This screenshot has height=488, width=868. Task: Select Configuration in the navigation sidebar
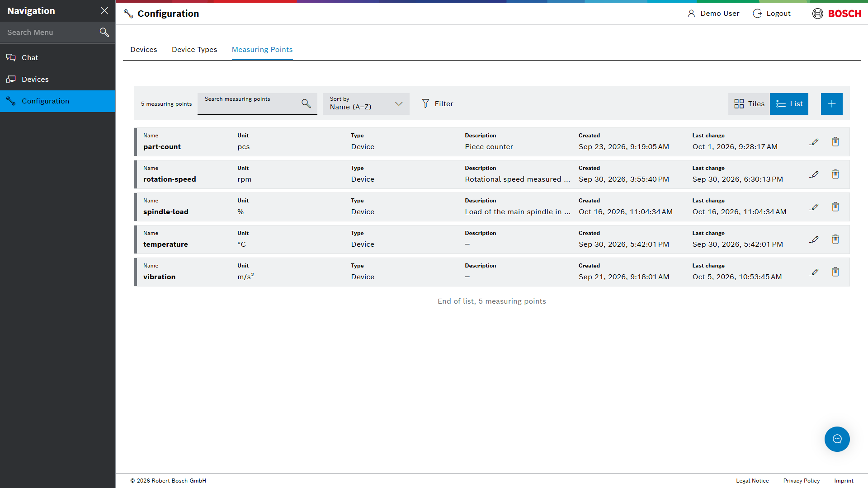tap(58, 101)
